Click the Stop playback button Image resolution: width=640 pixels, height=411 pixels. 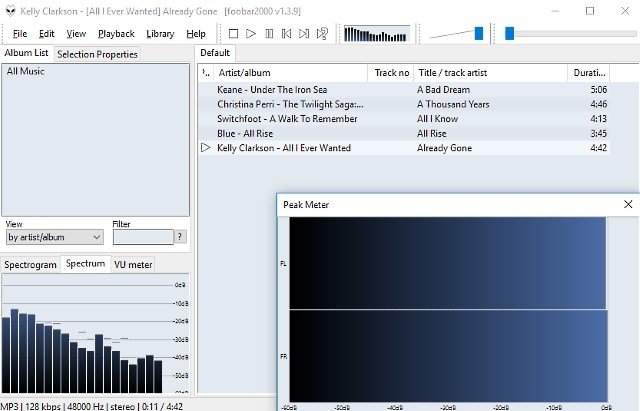233,33
